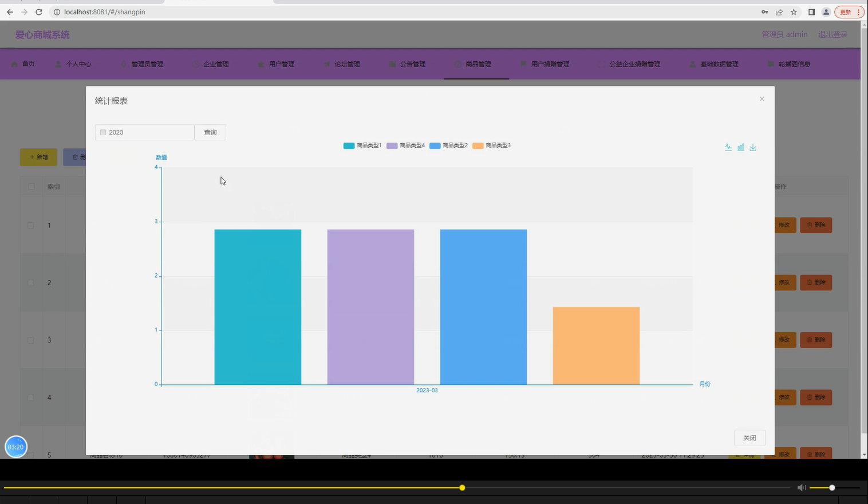Click 退出登录 link

tap(833, 34)
